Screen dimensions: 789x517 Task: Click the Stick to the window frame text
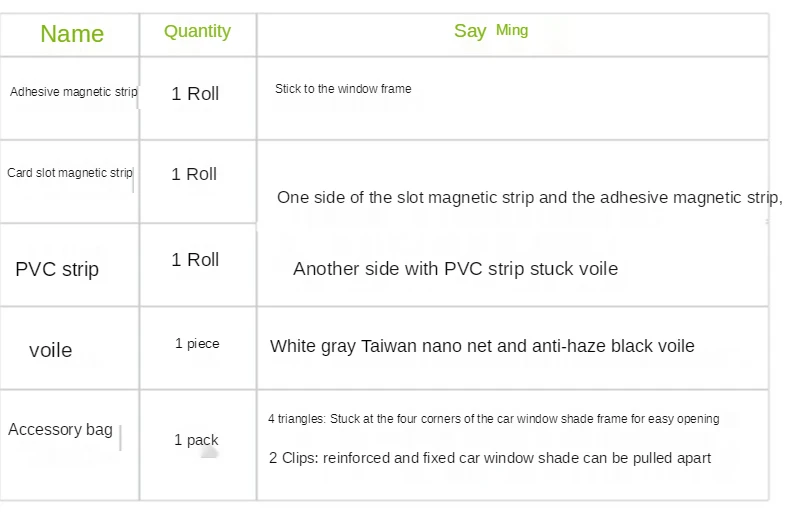coord(343,89)
